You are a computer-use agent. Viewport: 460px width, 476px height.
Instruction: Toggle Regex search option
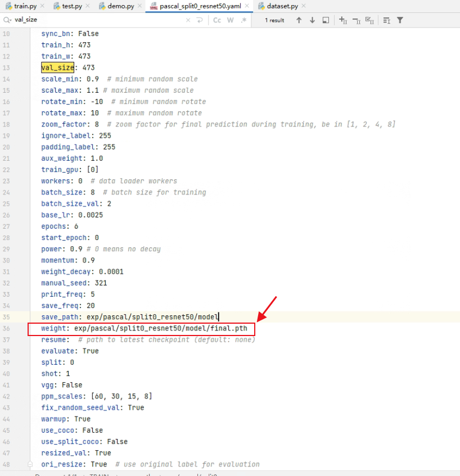[243, 20]
